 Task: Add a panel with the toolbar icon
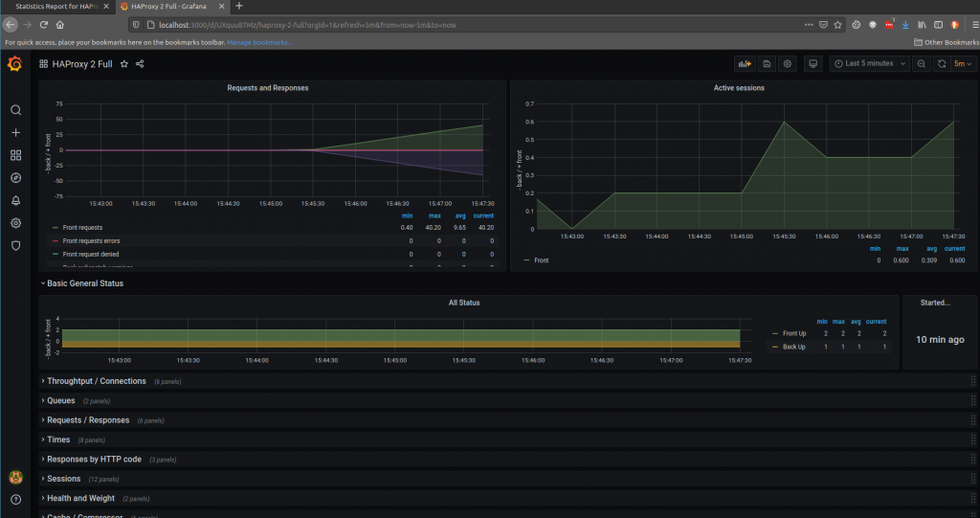click(745, 64)
